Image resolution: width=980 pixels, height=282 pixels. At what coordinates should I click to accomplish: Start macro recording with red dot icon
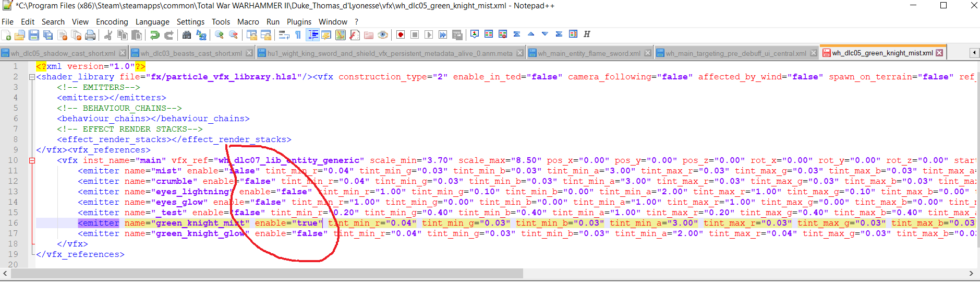pos(401,35)
